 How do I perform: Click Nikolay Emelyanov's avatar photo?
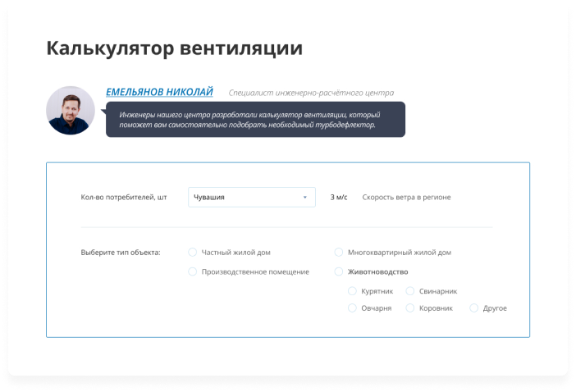pyautogui.click(x=71, y=111)
